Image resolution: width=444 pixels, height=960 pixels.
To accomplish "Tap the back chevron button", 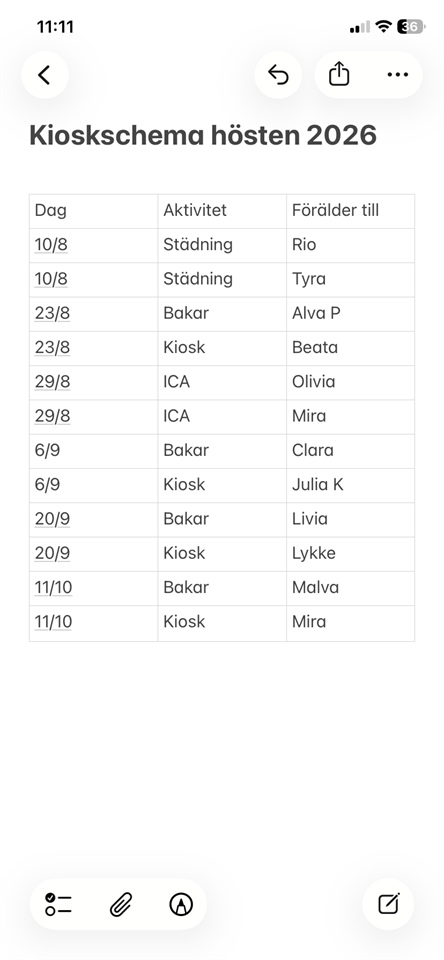I will coord(44,75).
